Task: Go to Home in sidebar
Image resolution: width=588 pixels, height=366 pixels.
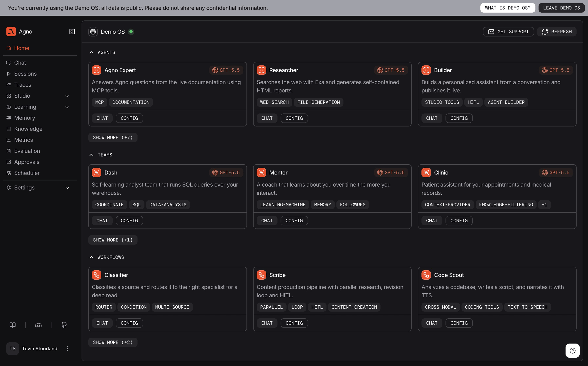Action: 40,48
